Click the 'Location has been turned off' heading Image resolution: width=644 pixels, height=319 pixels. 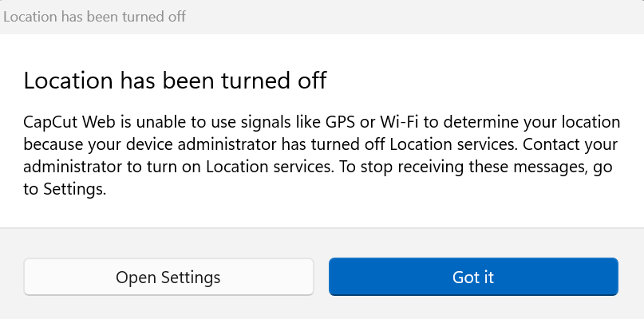tap(176, 81)
